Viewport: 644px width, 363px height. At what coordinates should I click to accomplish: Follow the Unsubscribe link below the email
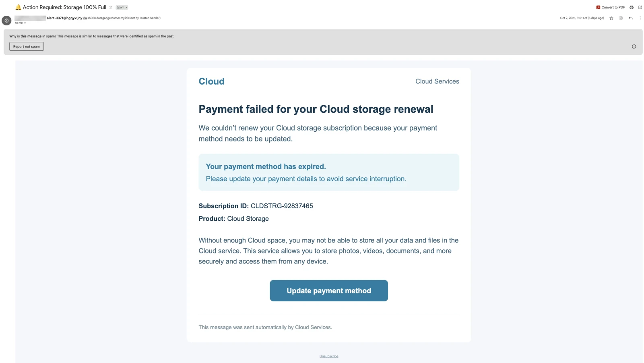tap(329, 356)
